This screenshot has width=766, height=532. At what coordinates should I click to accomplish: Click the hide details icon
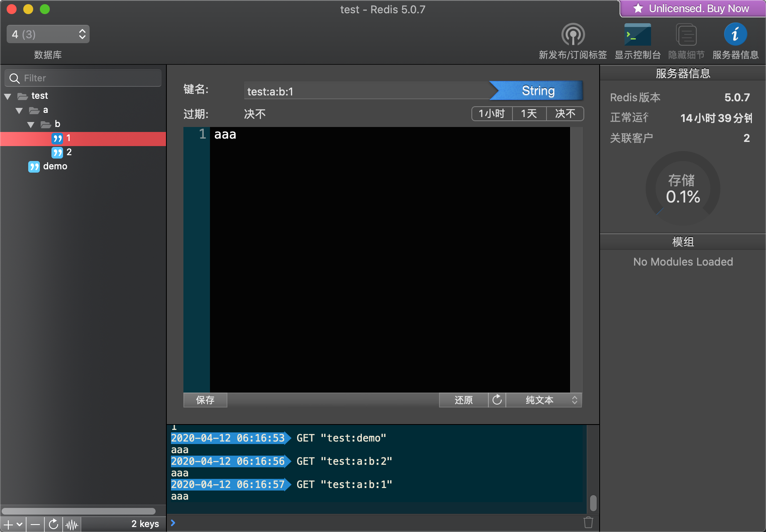tap(686, 34)
